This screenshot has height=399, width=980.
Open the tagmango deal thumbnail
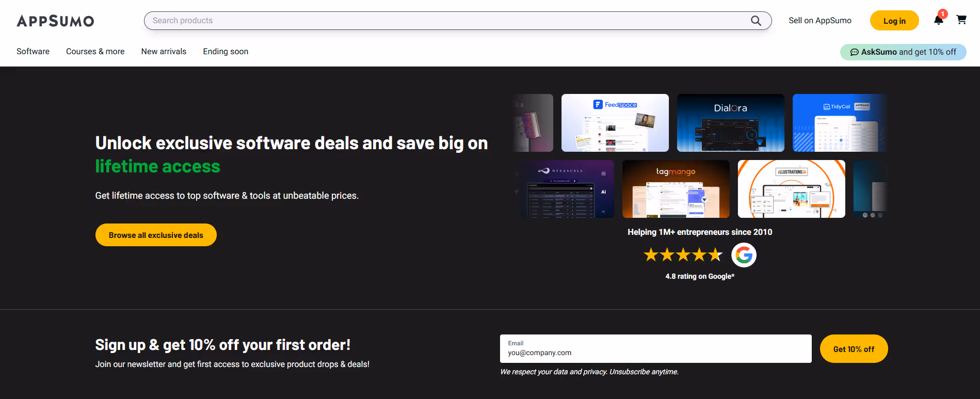point(676,189)
